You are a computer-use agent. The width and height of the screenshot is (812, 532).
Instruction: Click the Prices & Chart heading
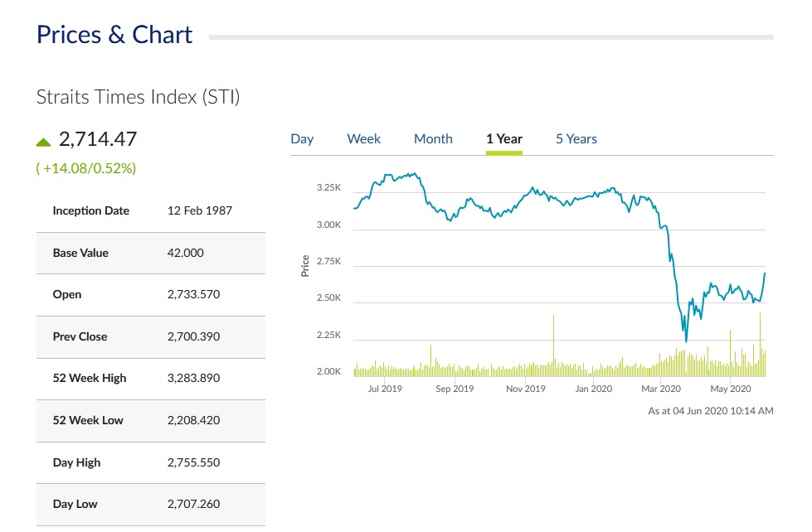[114, 35]
